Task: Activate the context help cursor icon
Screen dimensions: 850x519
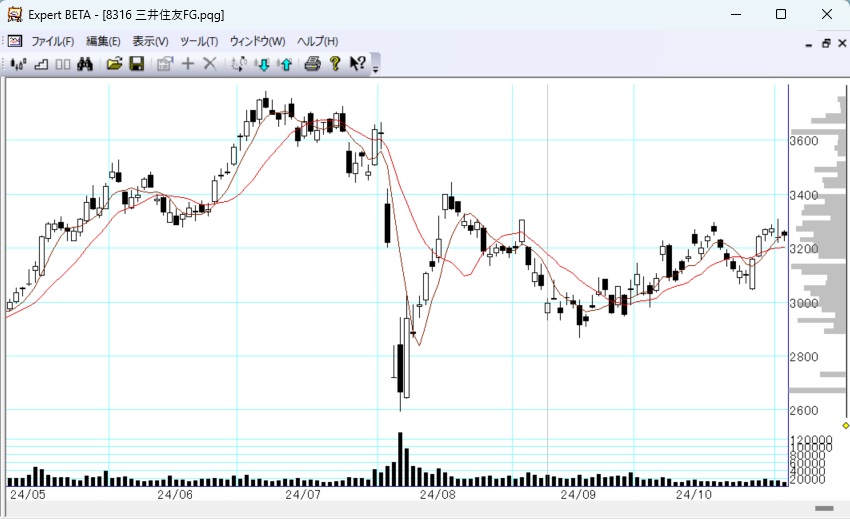Action: coord(358,64)
